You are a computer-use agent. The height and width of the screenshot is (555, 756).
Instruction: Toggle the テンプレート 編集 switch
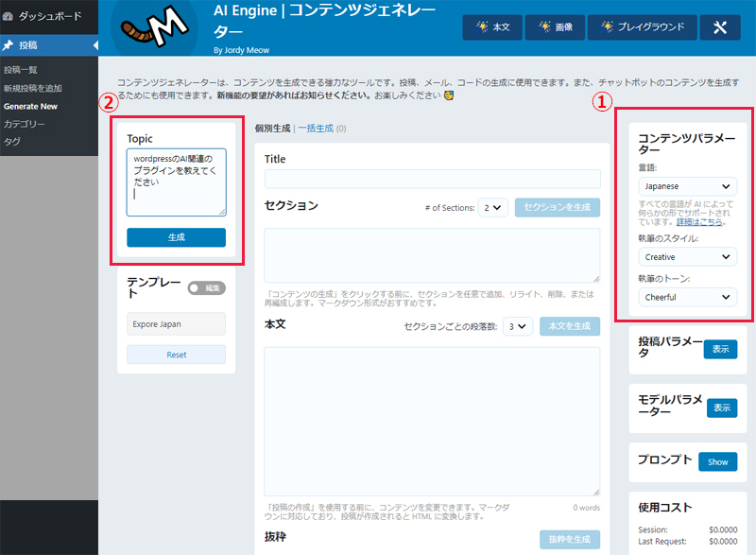pos(206,287)
